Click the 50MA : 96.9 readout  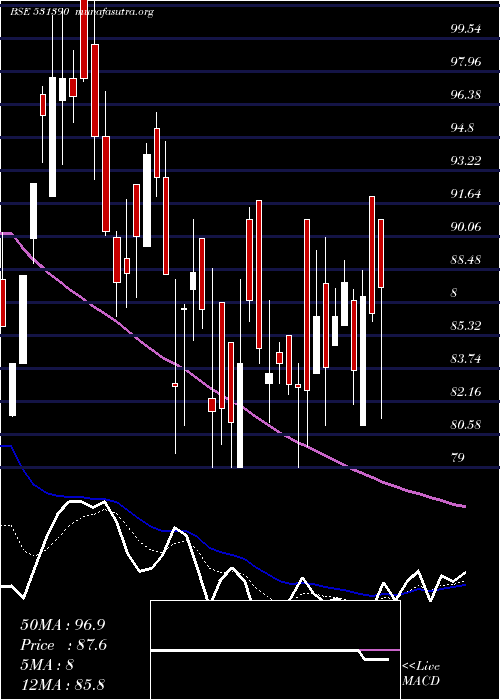coord(63,625)
